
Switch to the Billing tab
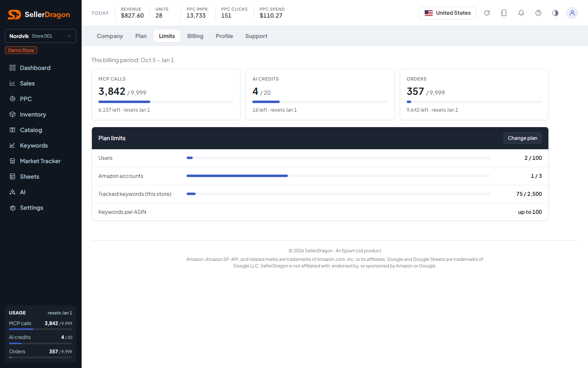(x=195, y=36)
